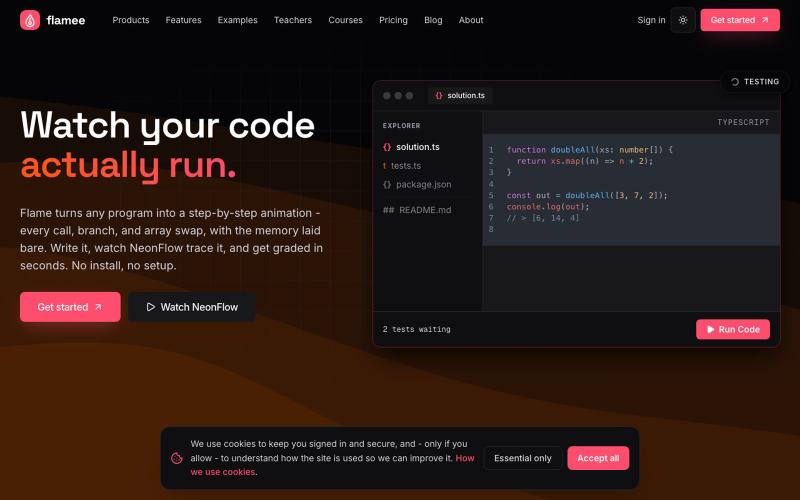Click the header Get started button
800x500 pixels.
click(x=740, y=20)
